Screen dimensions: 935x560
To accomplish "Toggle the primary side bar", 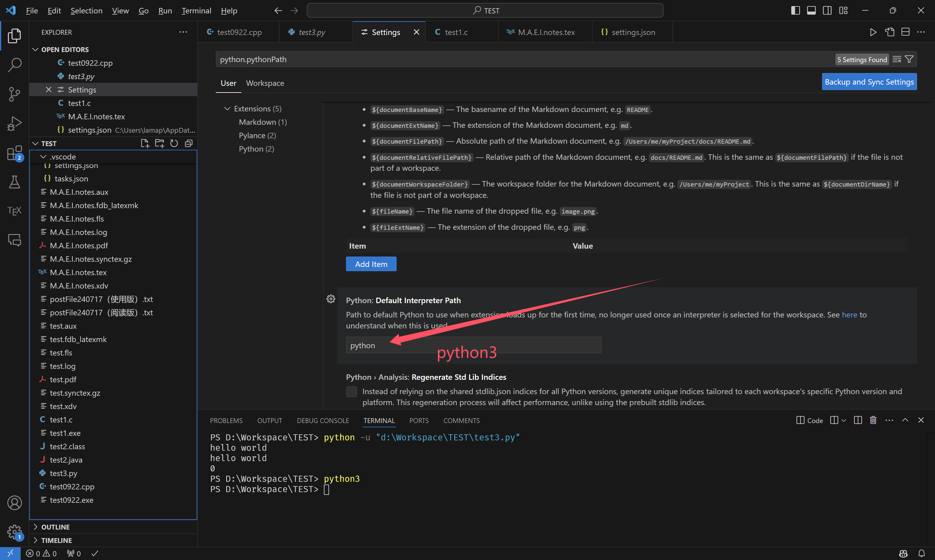I will pos(795,11).
